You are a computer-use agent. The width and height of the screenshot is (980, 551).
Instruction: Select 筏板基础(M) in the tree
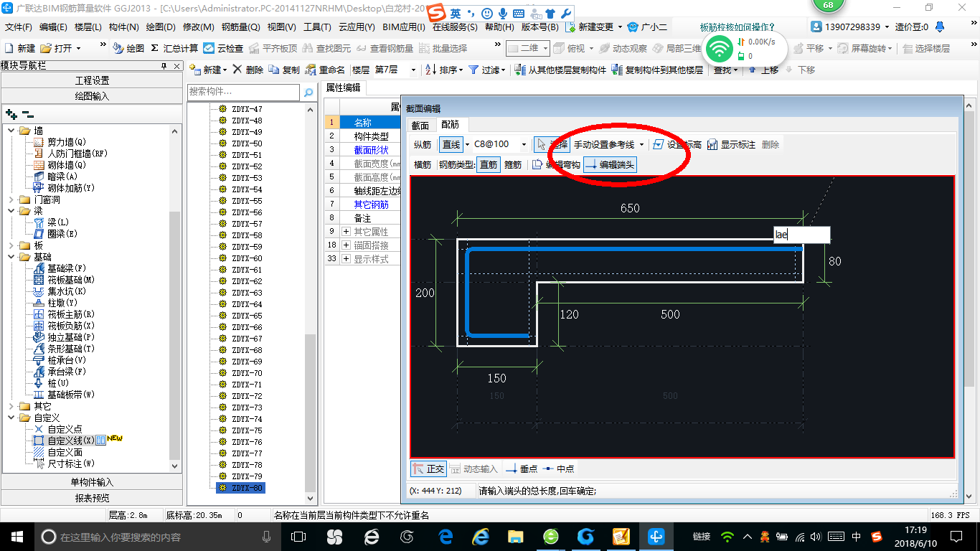(x=71, y=280)
